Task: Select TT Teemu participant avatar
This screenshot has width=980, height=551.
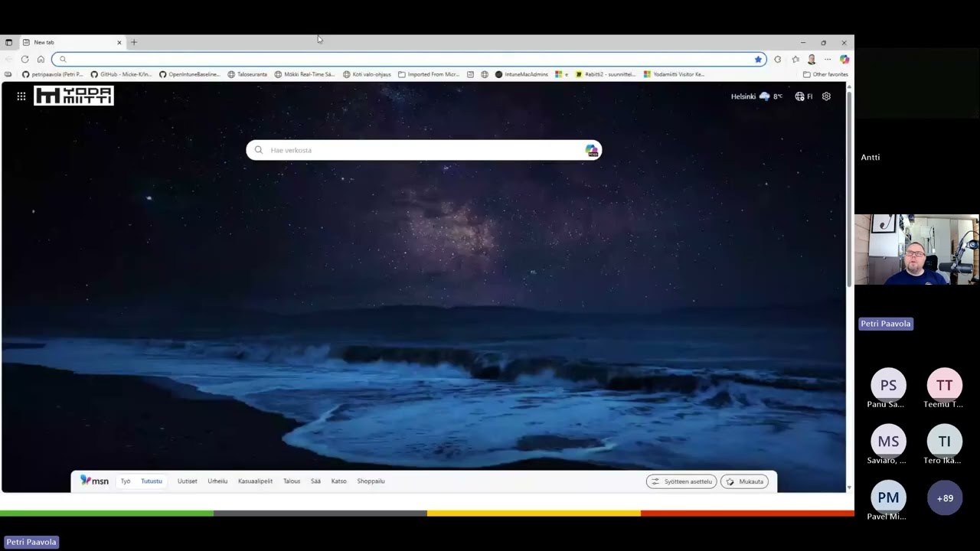Action: tap(944, 385)
